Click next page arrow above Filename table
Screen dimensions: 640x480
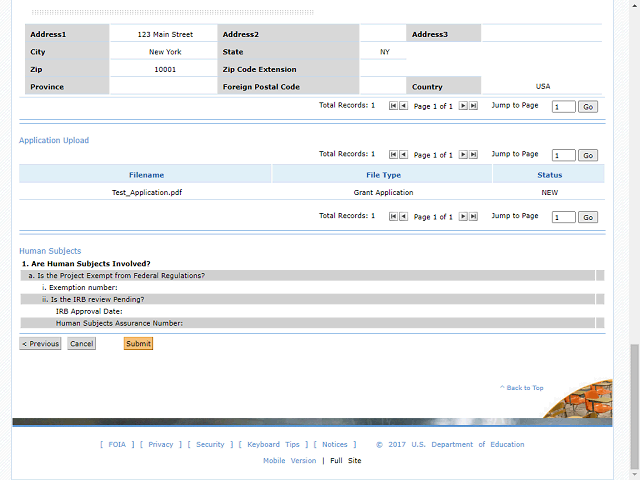pos(463,155)
